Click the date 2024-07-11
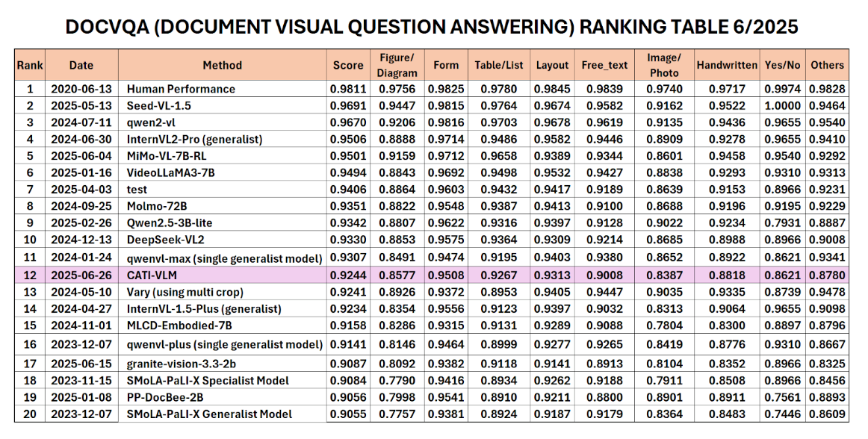The height and width of the screenshot is (439, 868). point(81,122)
